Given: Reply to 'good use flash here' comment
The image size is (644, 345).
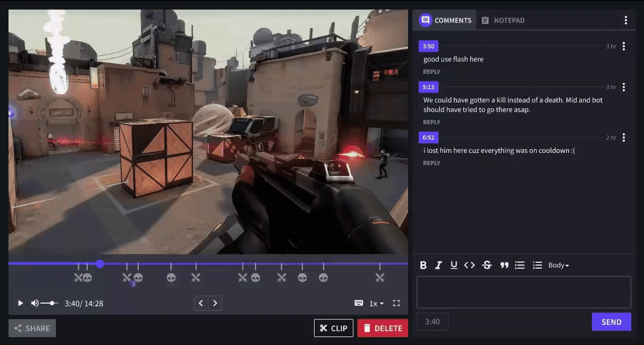Looking at the screenshot, I should [431, 72].
